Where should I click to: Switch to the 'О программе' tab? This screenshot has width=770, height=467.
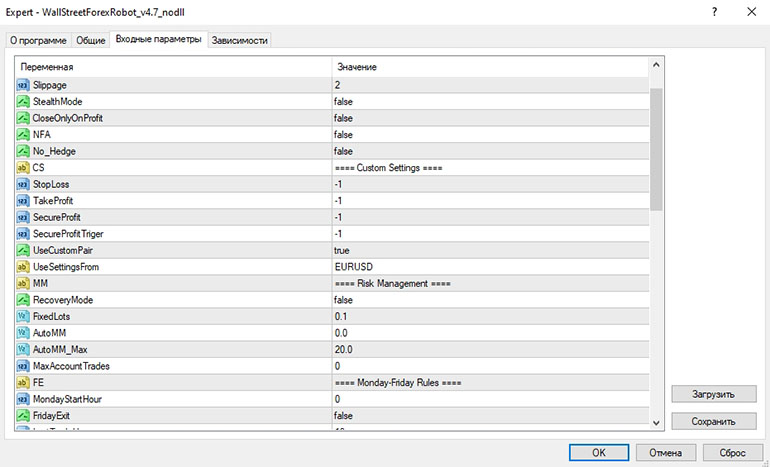38,40
